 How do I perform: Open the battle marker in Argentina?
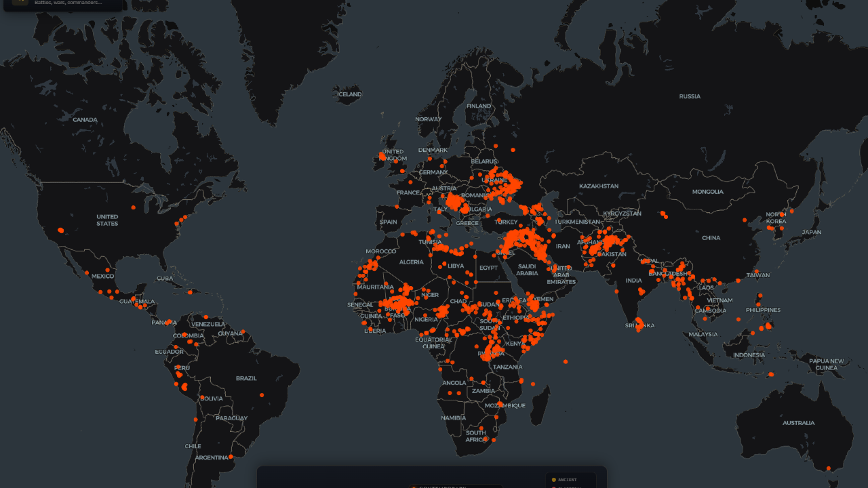point(231,457)
